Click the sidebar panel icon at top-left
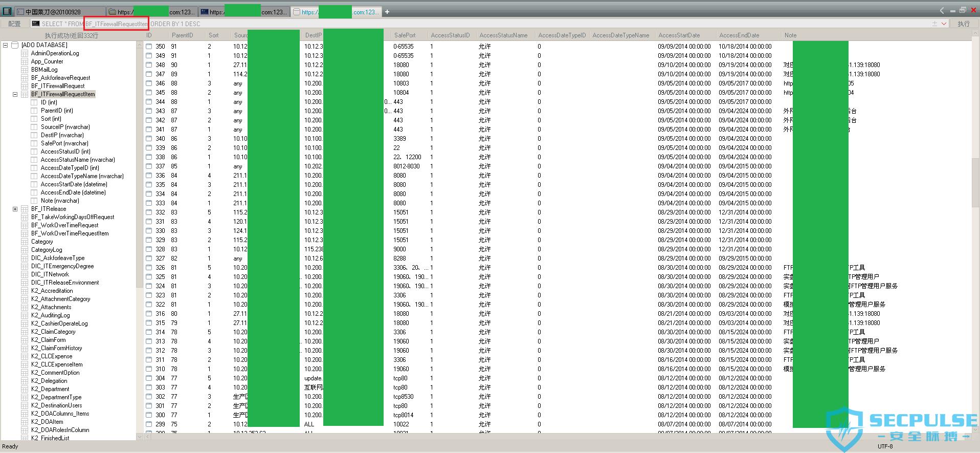Viewport: 980px width, 453px height. [x=7, y=11]
